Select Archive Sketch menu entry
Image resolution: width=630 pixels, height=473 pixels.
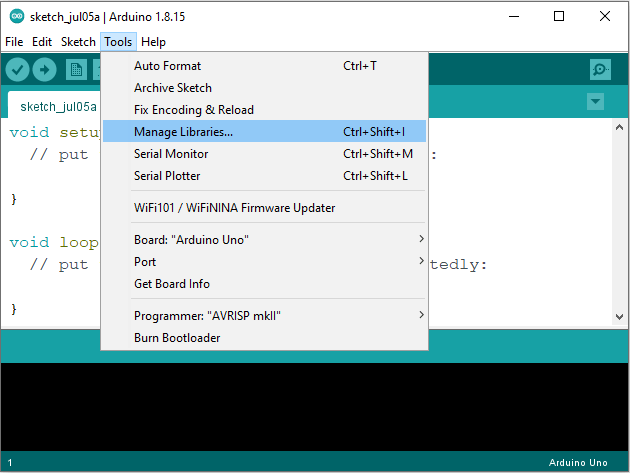pyautogui.click(x=264, y=88)
